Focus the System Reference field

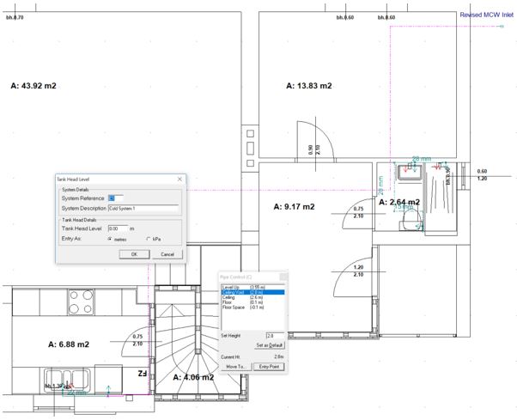point(116,198)
